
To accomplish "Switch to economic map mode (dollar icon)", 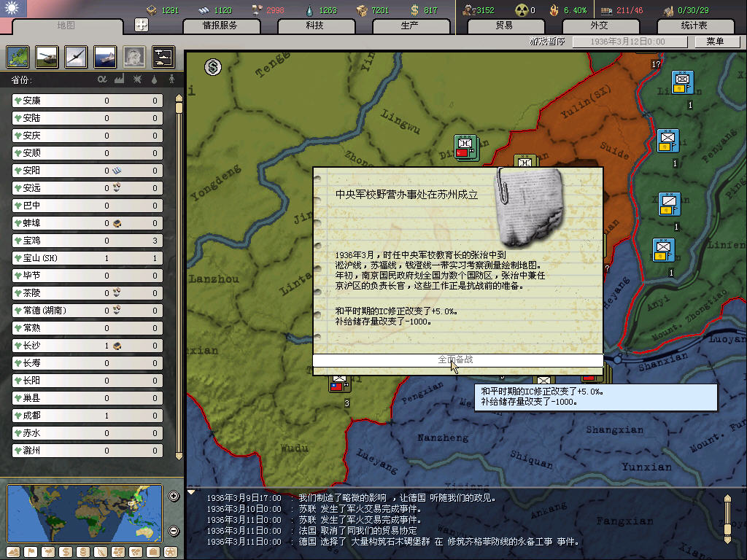I will pyautogui.click(x=66, y=552).
